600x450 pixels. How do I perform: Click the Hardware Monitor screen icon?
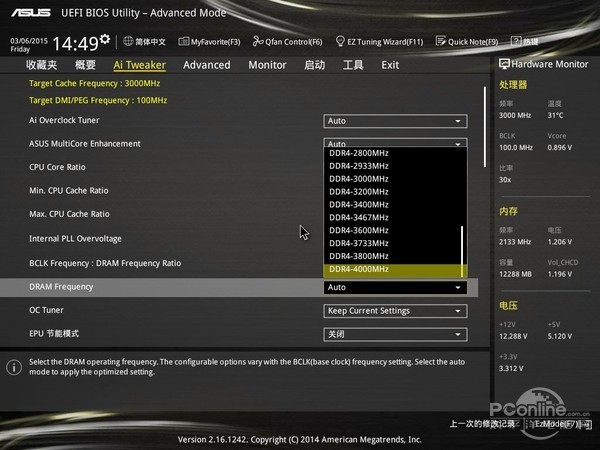click(504, 64)
